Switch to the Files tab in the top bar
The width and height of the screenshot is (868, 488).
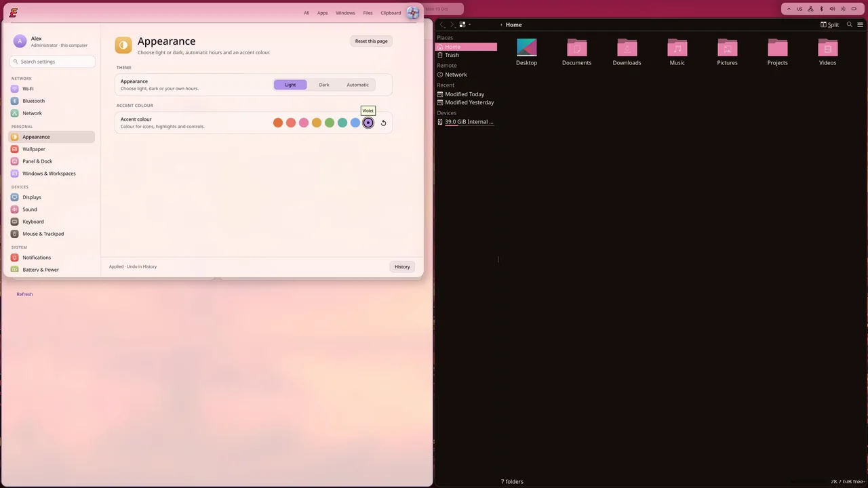pos(368,13)
